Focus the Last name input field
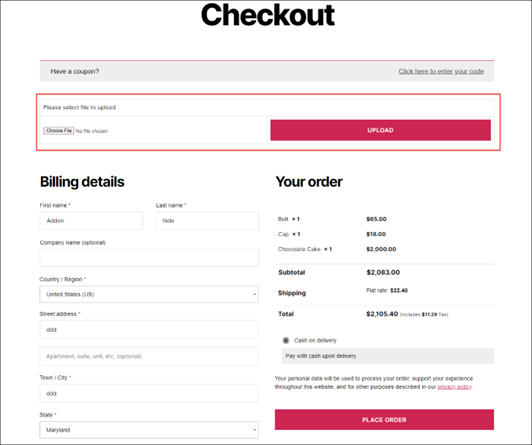 point(207,221)
